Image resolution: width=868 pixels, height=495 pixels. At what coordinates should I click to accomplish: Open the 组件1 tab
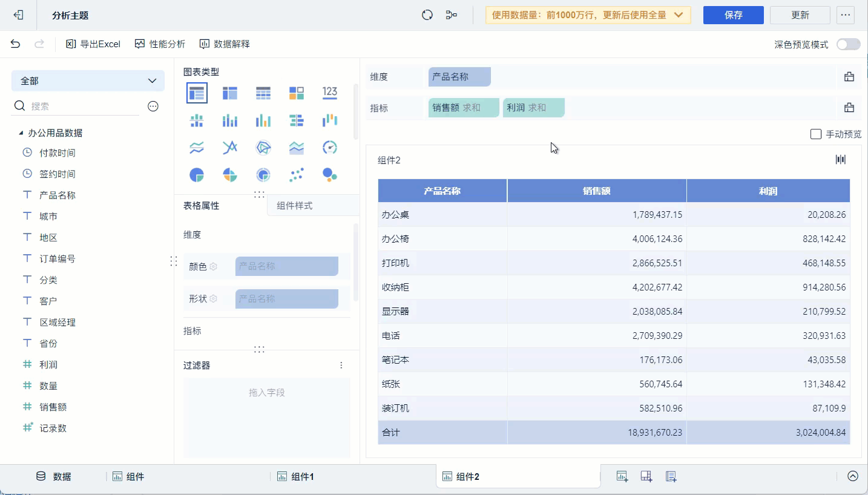295,477
